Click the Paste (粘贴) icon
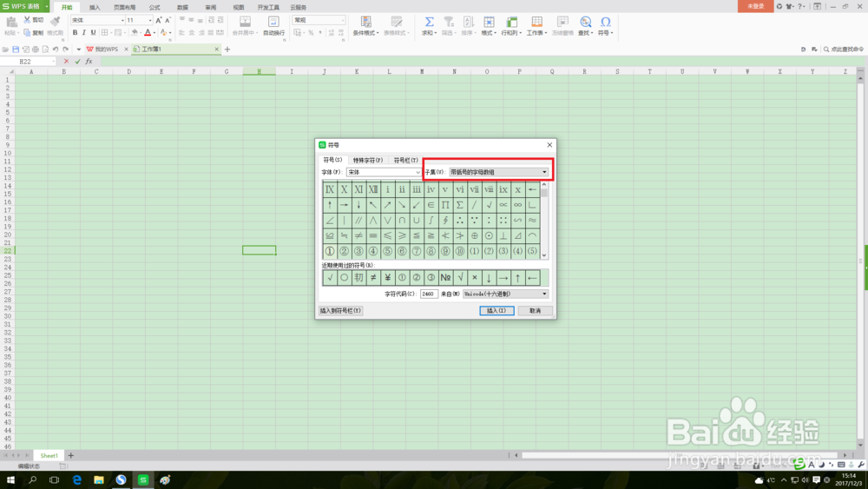The image size is (868, 489). tap(11, 23)
